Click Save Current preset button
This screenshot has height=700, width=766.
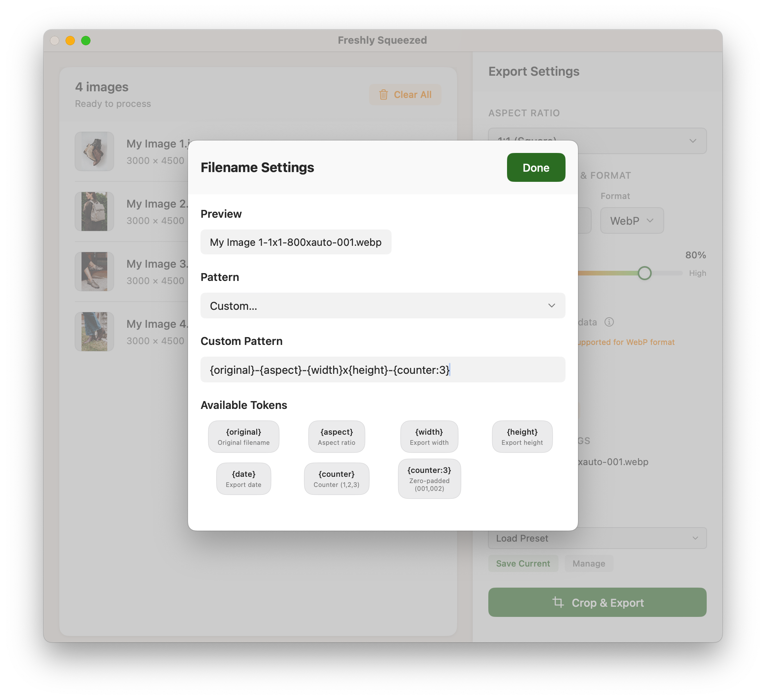pyautogui.click(x=523, y=563)
